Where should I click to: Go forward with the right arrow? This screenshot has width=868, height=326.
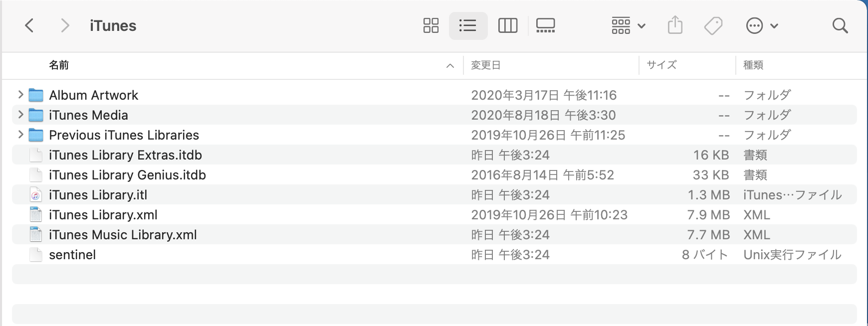[64, 25]
